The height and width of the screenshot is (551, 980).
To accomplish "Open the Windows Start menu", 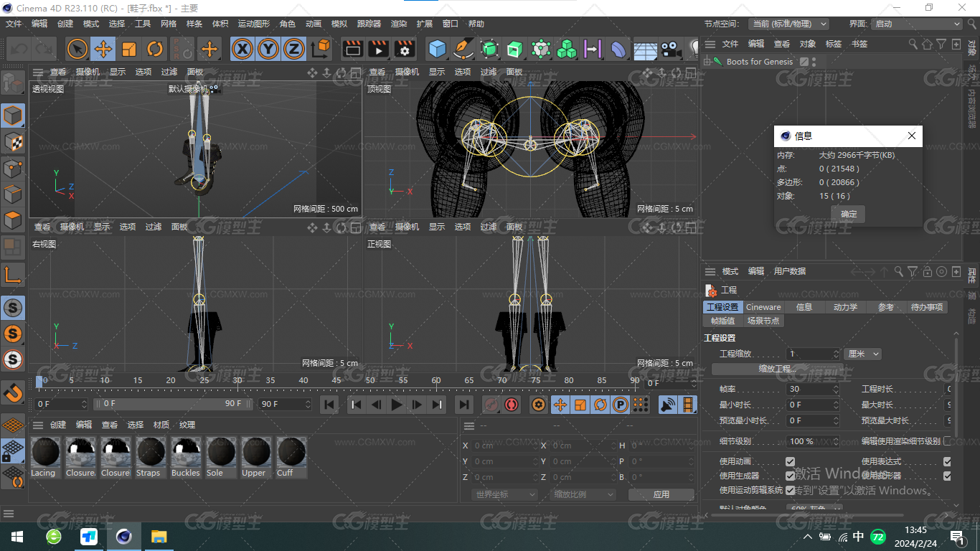I will pos(17,537).
